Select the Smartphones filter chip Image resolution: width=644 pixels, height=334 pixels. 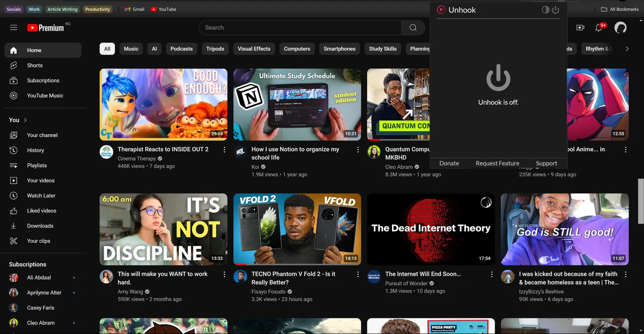tap(340, 49)
